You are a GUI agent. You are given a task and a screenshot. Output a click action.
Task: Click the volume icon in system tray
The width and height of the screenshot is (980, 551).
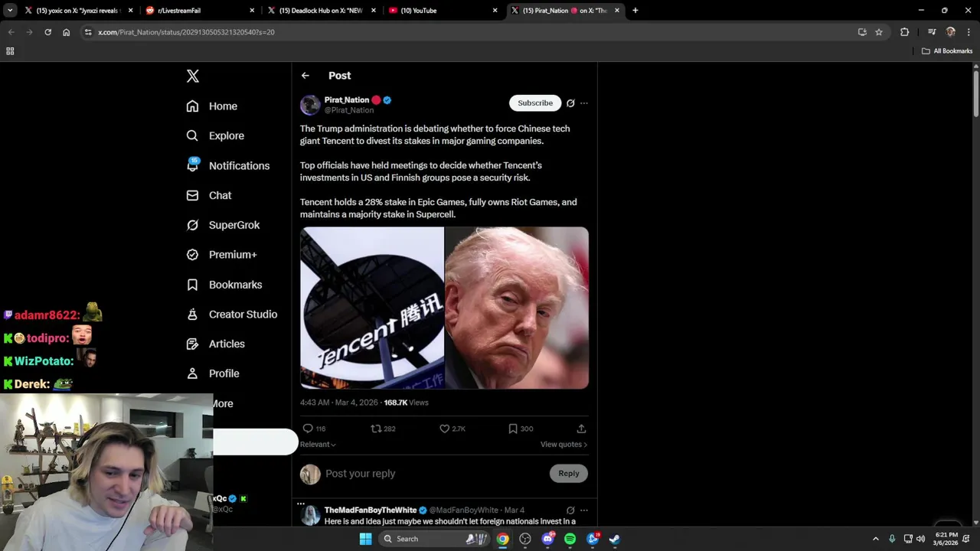[x=921, y=539]
